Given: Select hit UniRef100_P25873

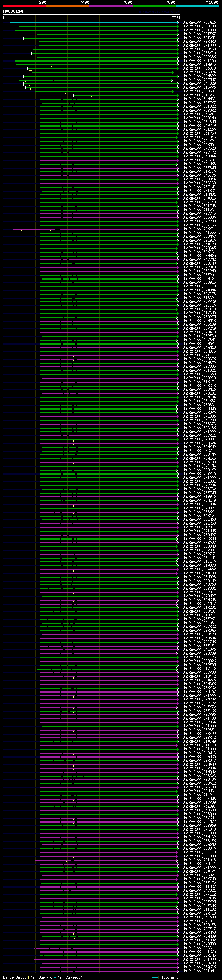Looking at the screenshot, I should tap(199, 68).
